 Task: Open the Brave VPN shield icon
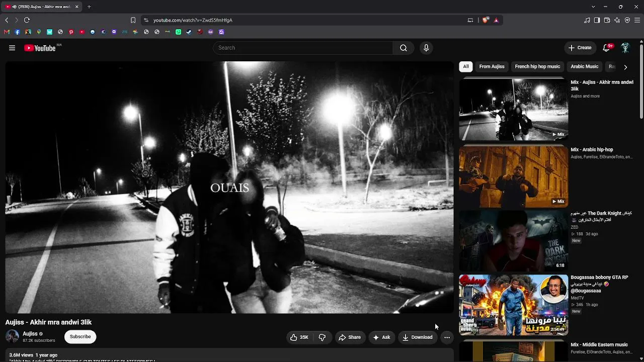click(627, 20)
